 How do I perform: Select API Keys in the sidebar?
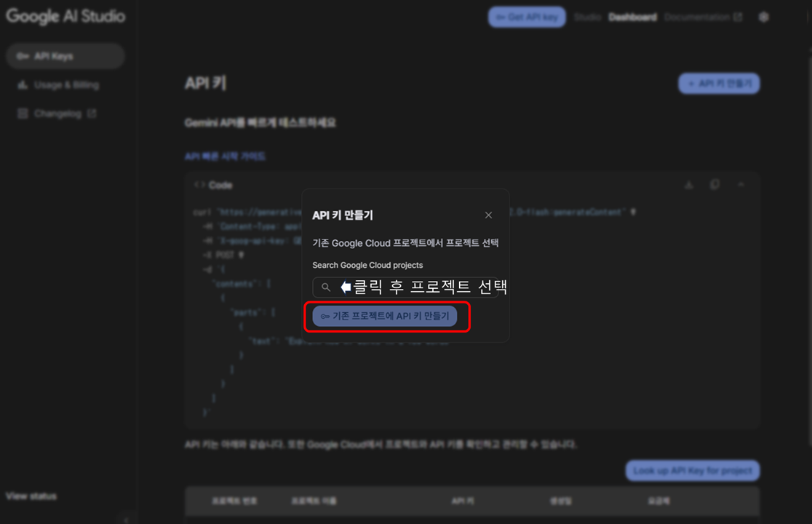tap(65, 56)
